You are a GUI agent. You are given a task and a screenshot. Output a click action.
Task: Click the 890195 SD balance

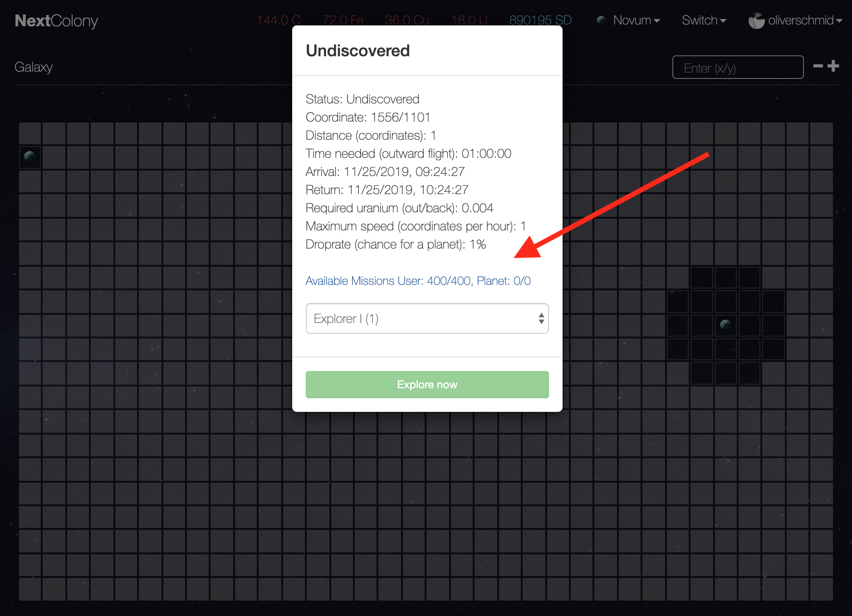tap(540, 20)
